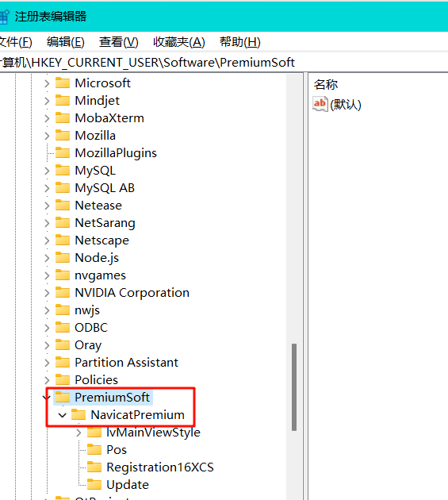Click the Registry Editor app icon in title bar
Image resolution: width=448 pixels, height=500 pixels.
click(x=4, y=17)
